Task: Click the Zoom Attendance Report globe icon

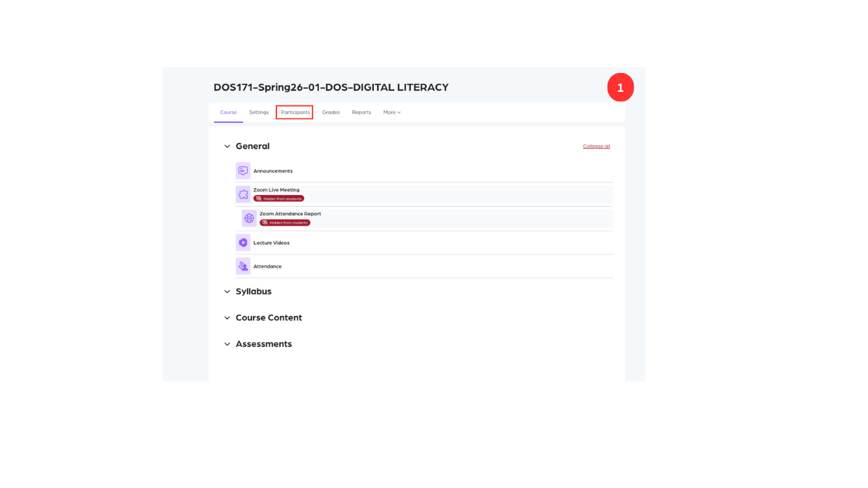Action: pyautogui.click(x=249, y=218)
